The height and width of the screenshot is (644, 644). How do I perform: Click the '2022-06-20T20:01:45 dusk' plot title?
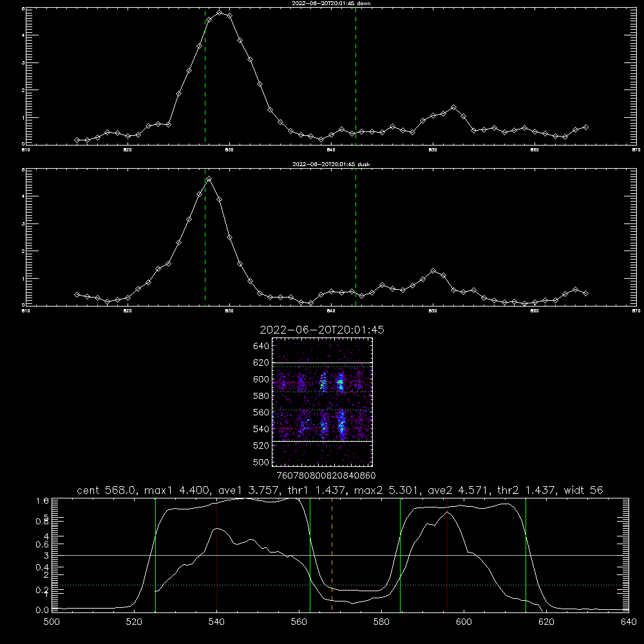pyautogui.click(x=331, y=164)
